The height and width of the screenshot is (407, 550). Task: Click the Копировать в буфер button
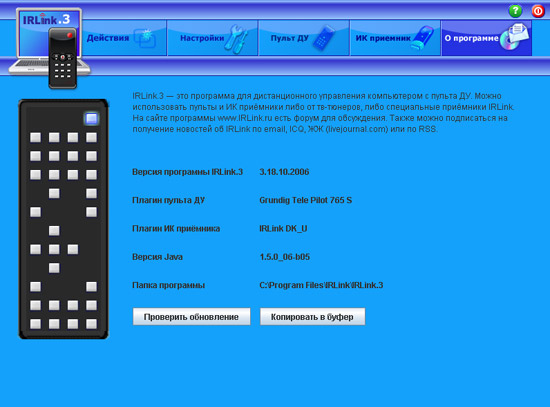click(313, 316)
